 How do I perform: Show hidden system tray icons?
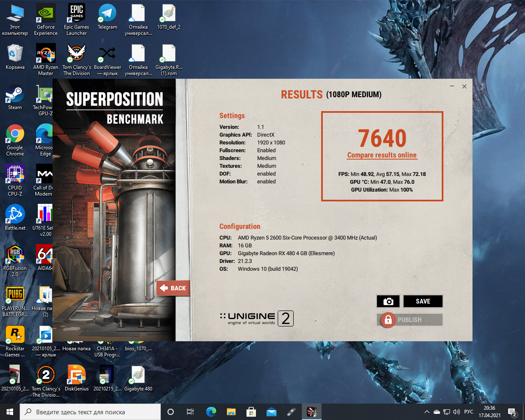coord(427,412)
